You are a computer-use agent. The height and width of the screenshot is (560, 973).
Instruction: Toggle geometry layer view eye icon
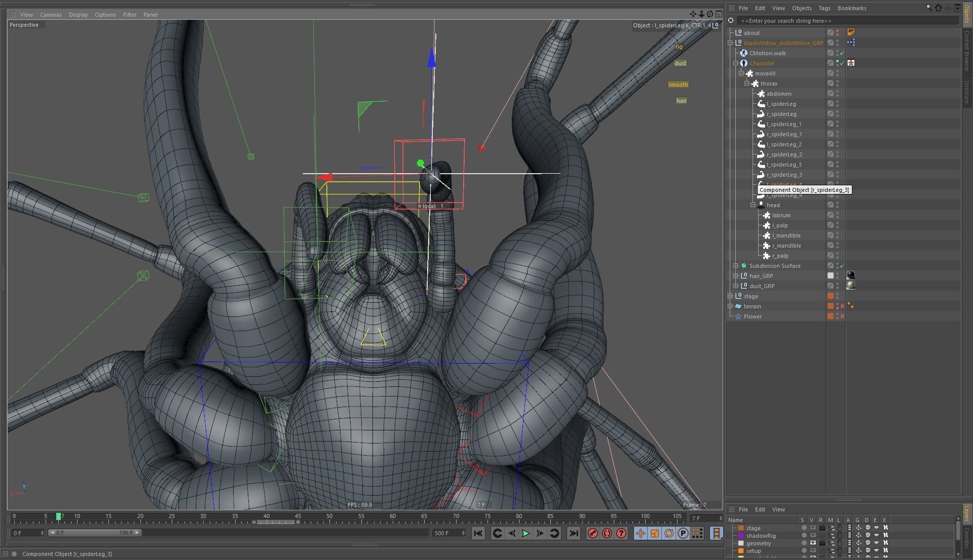(813, 543)
